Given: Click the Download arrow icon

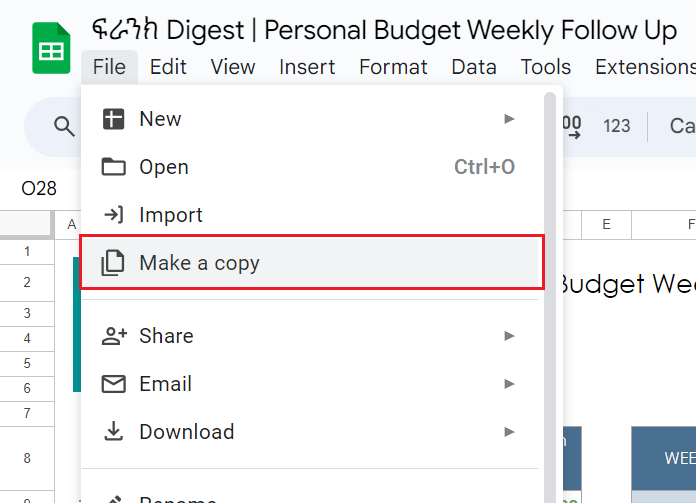Looking at the screenshot, I should pyautogui.click(x=114, y=432).
